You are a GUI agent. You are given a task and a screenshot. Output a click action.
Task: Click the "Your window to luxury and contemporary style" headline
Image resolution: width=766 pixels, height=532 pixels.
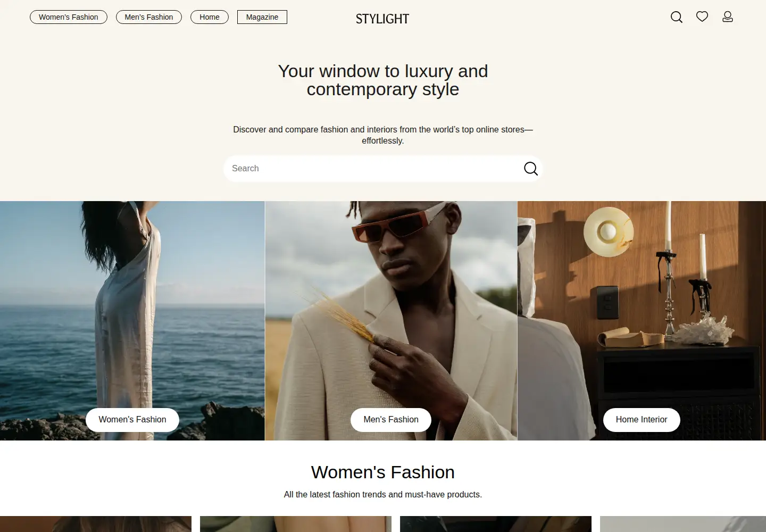point(383,80)
